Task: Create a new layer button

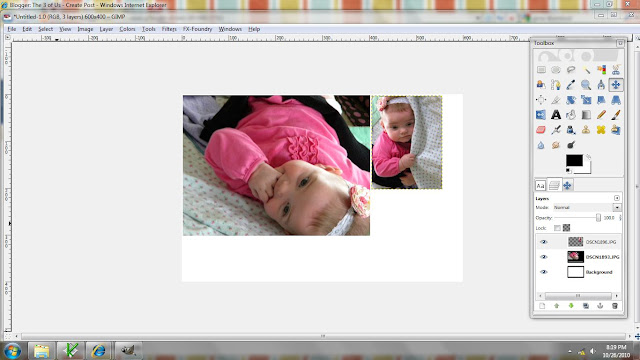Action: pyautogui.click(x=542, y=306)
